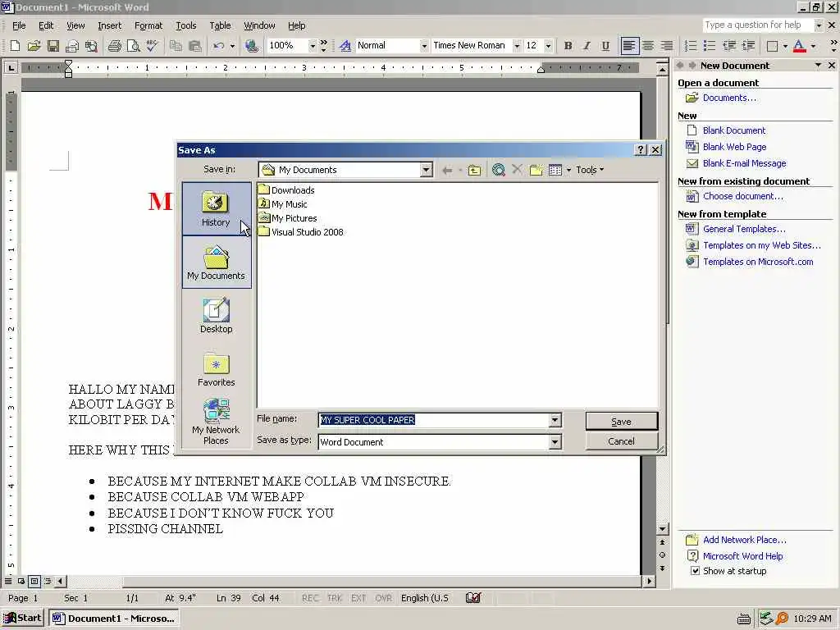Open the Tools dropdown in Save As
This screenshot has width=840, height=630.
tap(590, 170)
